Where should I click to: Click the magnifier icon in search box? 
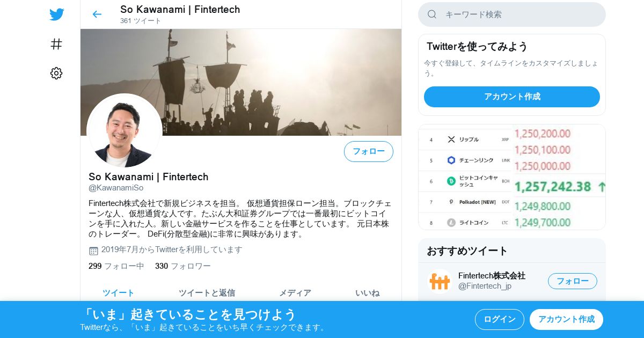[x=432, y=14]
